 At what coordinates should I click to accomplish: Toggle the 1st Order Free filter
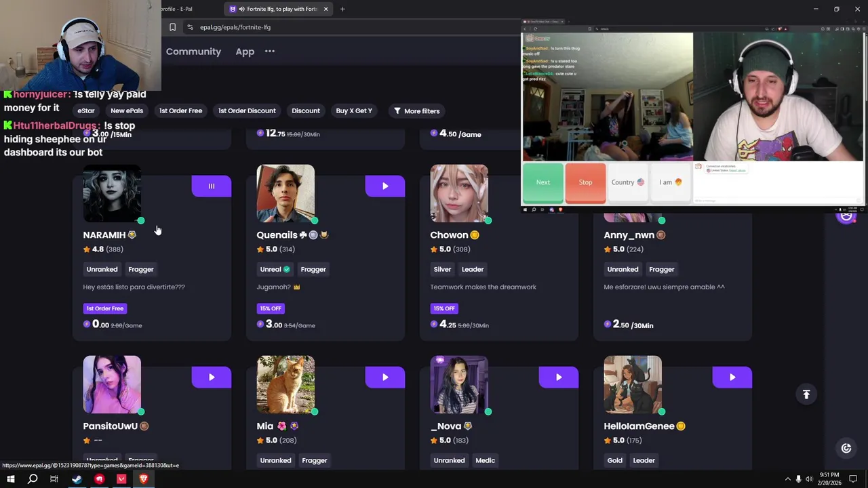(180, 111)
